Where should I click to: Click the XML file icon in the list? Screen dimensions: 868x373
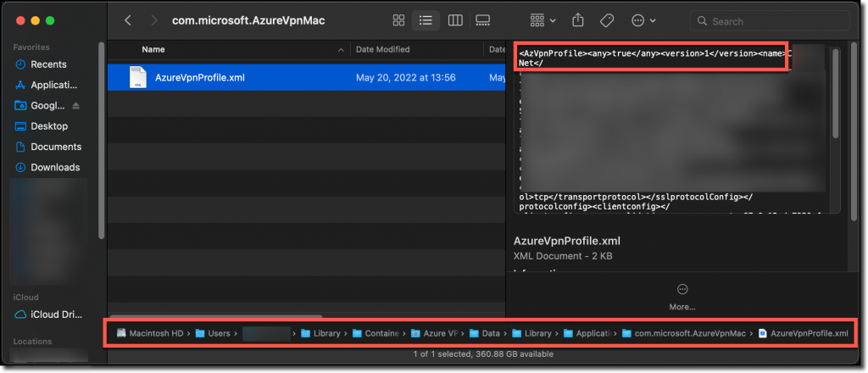coord(138,77)
